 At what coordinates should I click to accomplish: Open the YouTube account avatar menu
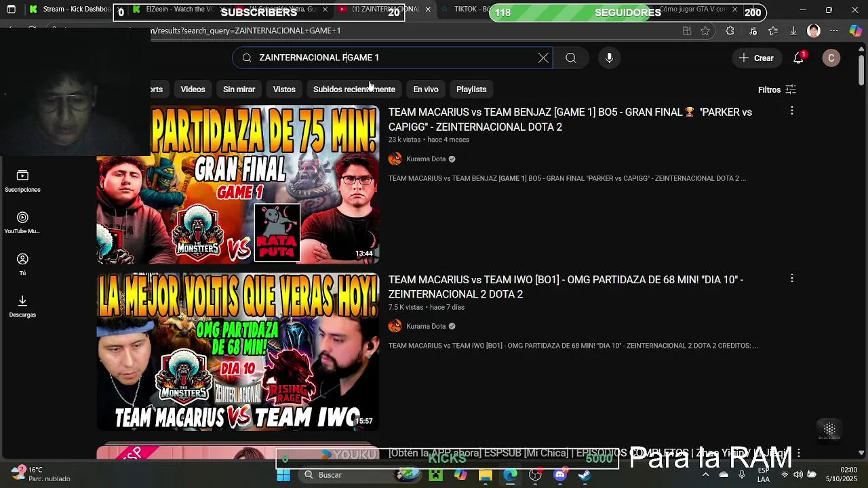[831, 58]
